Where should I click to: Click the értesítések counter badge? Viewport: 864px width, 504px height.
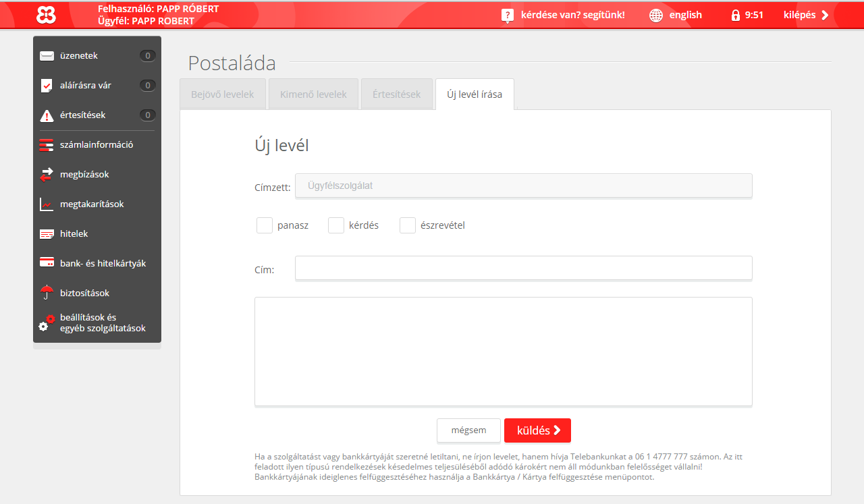point(148,115)
